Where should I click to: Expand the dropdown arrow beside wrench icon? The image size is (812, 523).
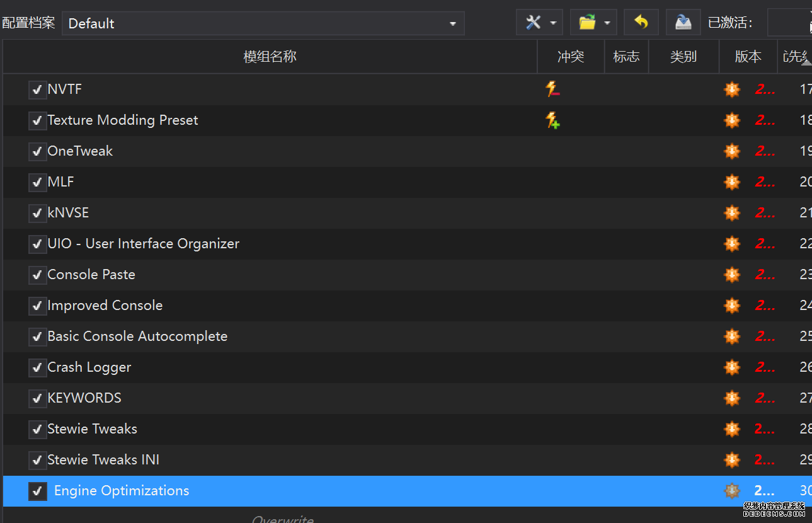(553, 23)
